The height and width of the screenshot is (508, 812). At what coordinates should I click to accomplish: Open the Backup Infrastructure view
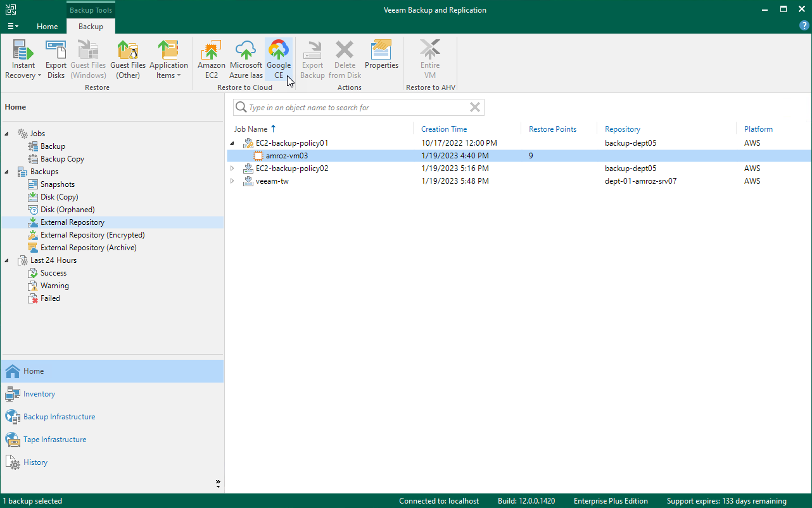(59, 417)
